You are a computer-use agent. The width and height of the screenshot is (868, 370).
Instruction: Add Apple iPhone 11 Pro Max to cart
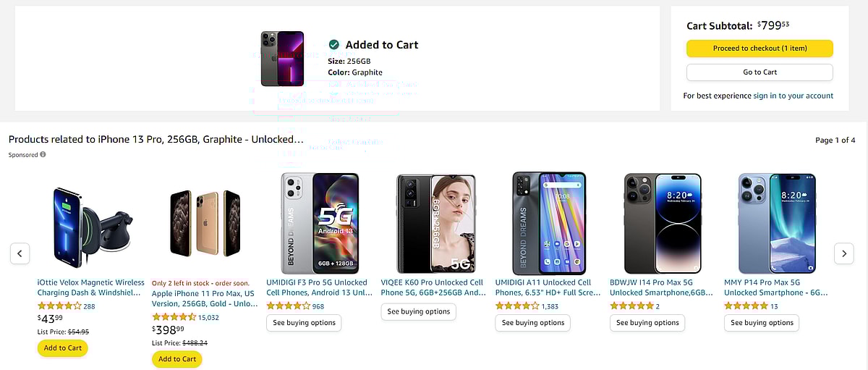coord(177,359)
